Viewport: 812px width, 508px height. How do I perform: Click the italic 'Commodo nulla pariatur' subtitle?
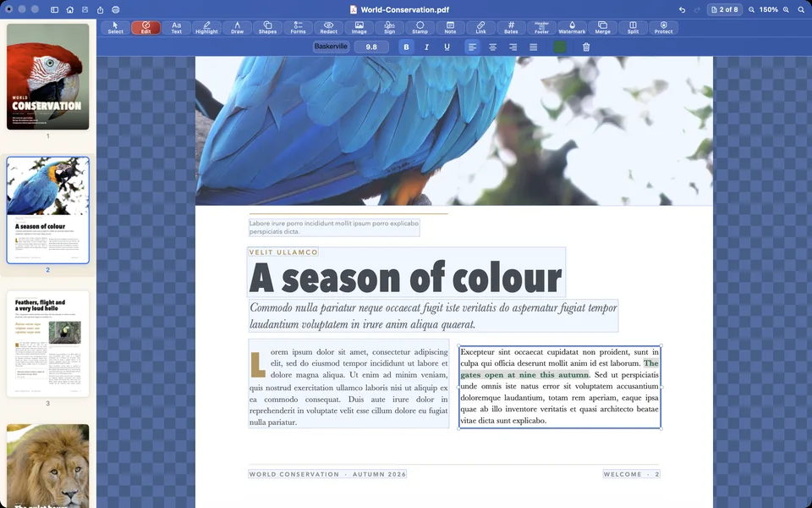click(x=433, y=316)
